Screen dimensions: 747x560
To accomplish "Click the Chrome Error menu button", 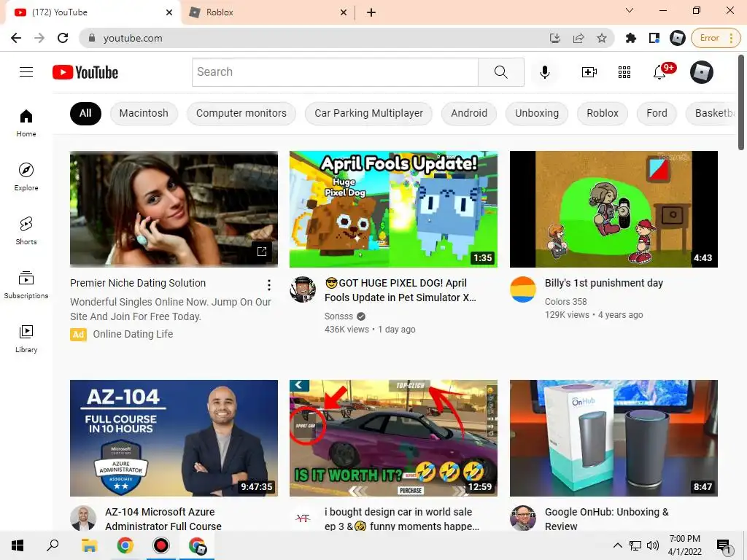I will (x=716, y=38).
